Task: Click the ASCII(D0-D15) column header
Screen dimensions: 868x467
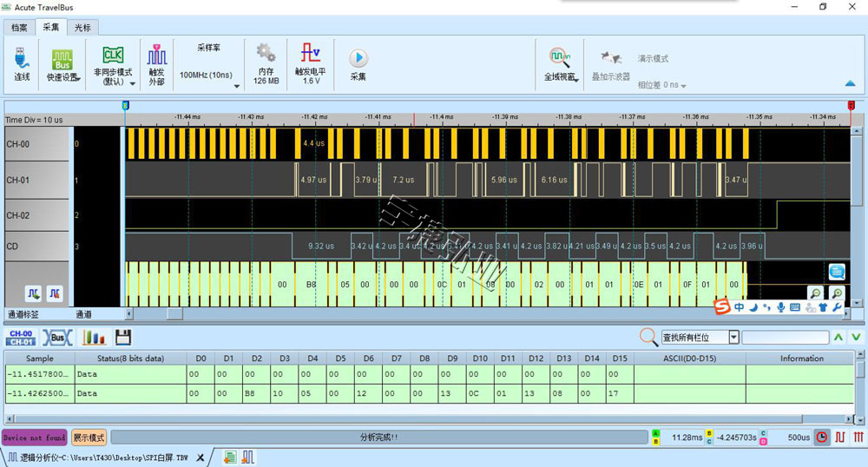Action: [x=689, y=358]
